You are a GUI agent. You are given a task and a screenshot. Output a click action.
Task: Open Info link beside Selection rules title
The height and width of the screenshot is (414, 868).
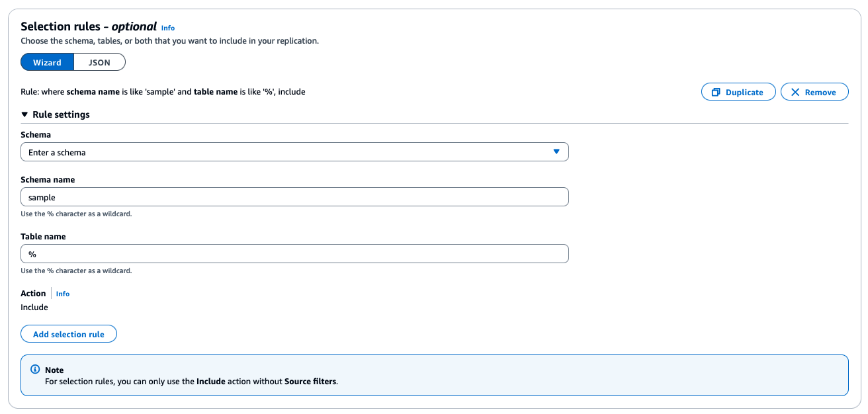(x=168, y=28)
